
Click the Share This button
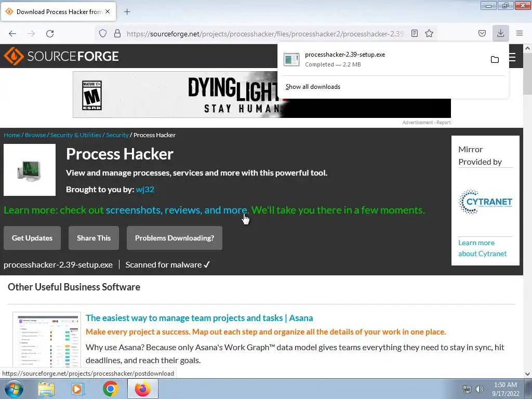point(94,238)
